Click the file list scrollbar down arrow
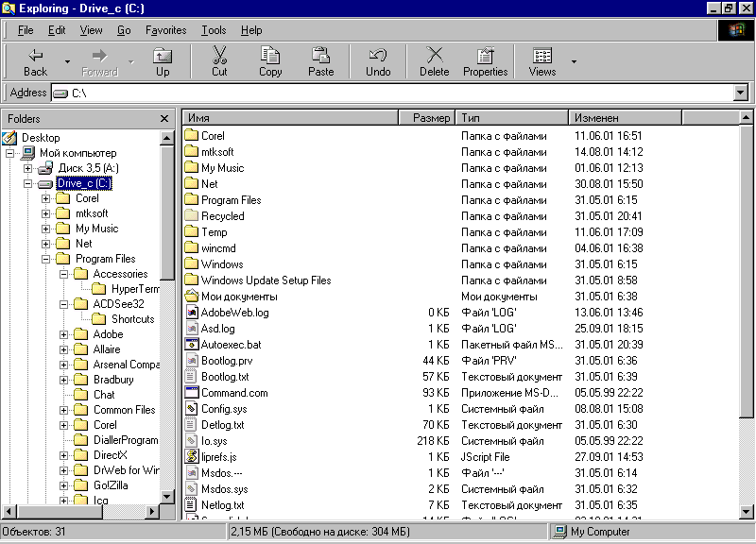Viewport: 756px width, 544px height. [746, 511]
